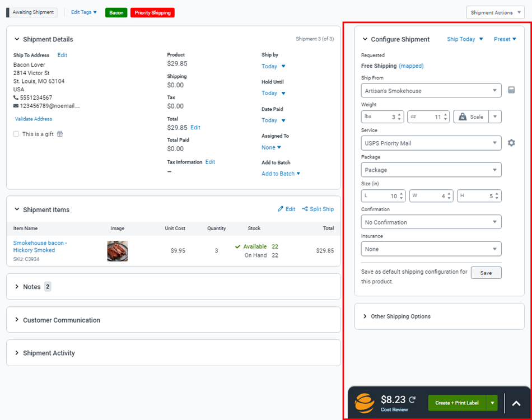Screen dimensions: 532x420
Task: Expand the Customer Communication section
Action: point(17,320)
